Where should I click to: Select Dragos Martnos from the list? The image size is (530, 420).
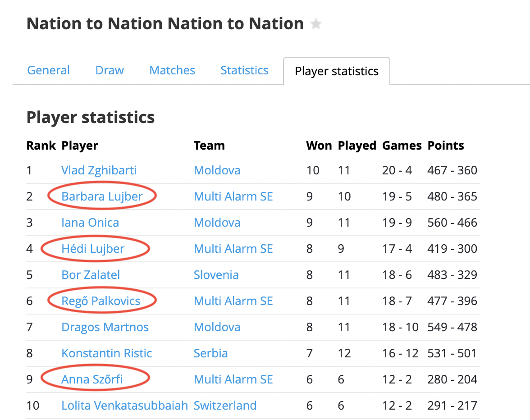(105, 327)
